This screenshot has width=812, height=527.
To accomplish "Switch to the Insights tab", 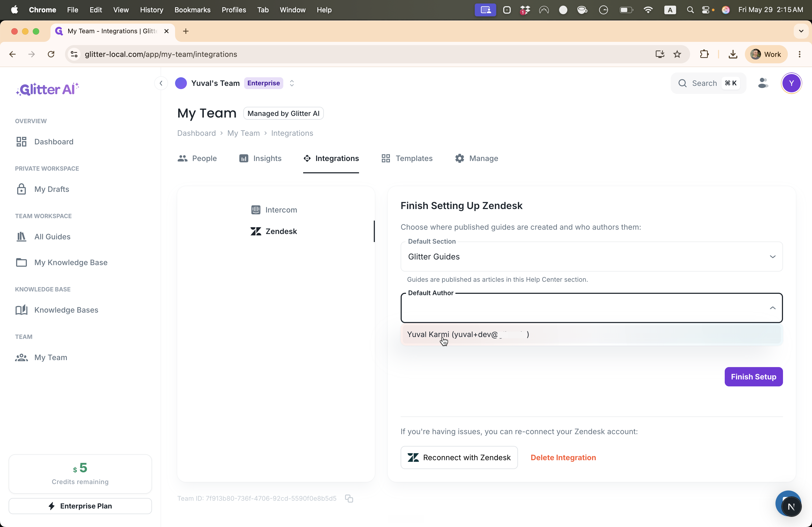I will click(x=260, y=159).
